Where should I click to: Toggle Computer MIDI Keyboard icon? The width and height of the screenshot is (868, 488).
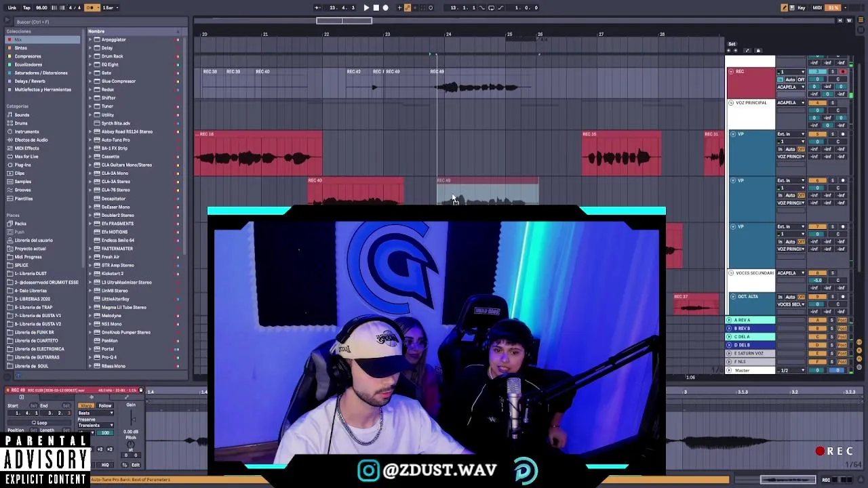[x=793, y=7]
